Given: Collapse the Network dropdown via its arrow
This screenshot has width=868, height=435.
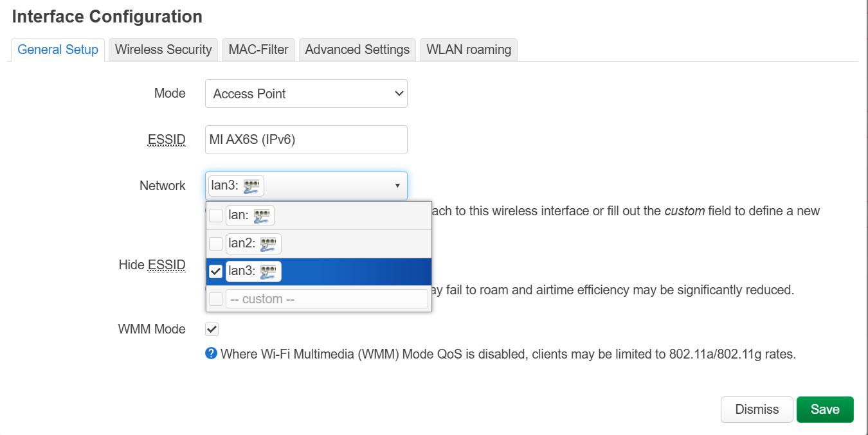Looking at the screenshot, I should tap(397, 186).
